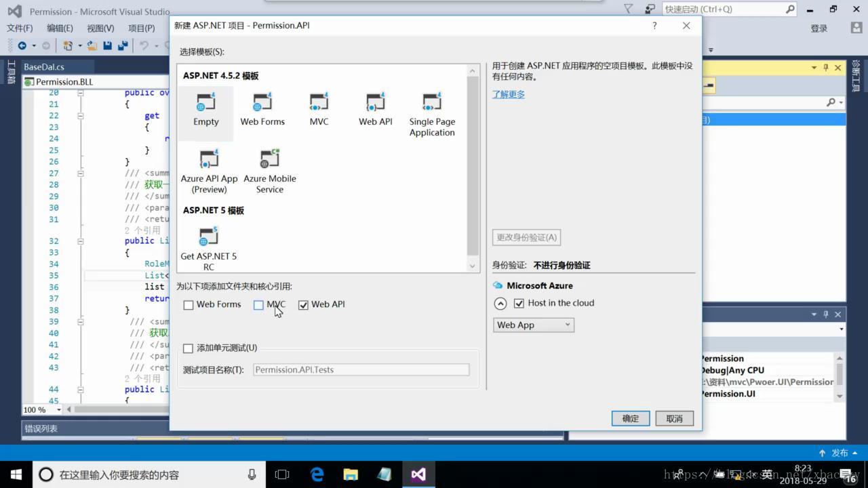
Task: Open the send feedback icon
Action: 650,9
